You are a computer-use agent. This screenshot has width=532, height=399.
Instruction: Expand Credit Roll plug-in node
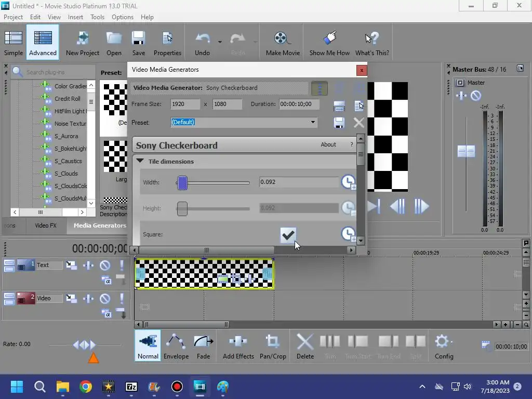point(46,99)
